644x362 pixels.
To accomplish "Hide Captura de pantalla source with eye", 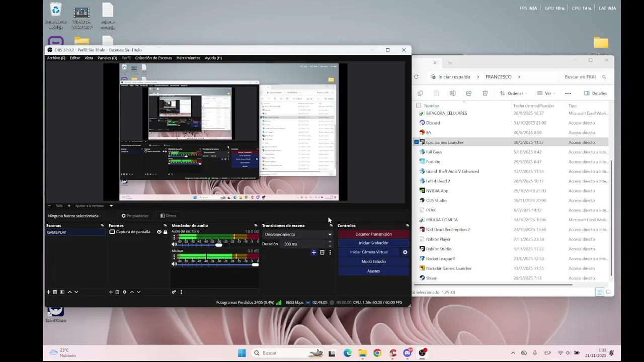I will [159, 232].
